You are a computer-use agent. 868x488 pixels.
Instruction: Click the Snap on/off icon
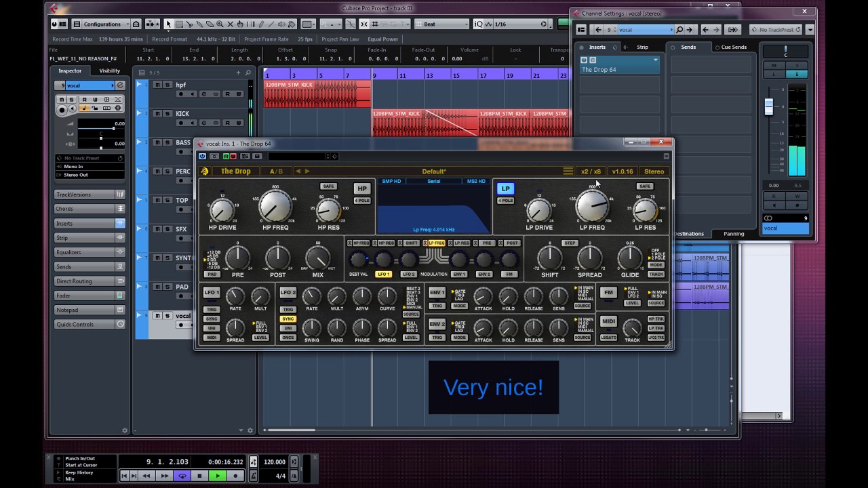(x=364, y=24)
